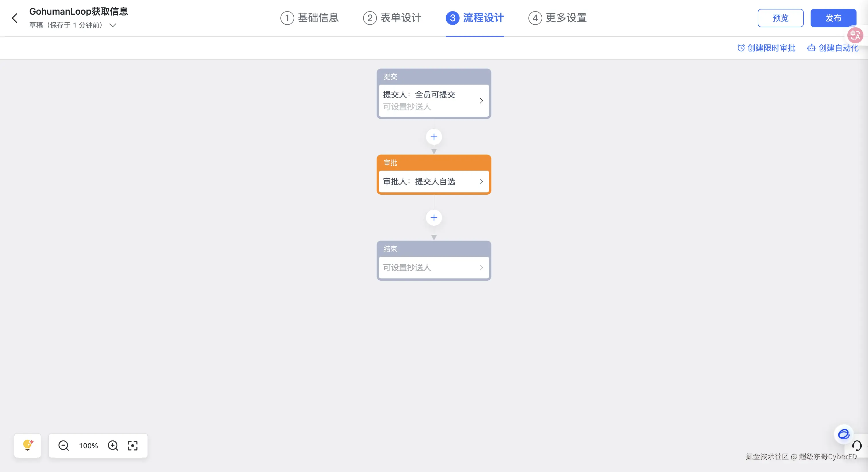Screen dimensions: 868x472
Task: Click the 创建限时审批 link
Action: click(767, 48)
